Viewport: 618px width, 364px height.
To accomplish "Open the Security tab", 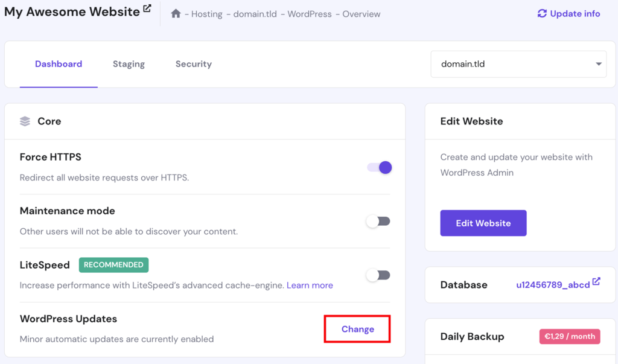I will [193, 63].
